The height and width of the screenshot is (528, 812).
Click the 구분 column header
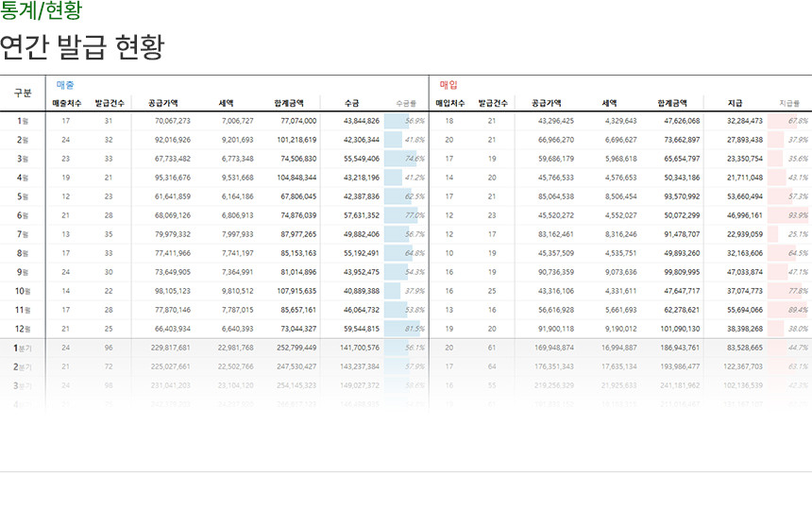tap(23, 94)
